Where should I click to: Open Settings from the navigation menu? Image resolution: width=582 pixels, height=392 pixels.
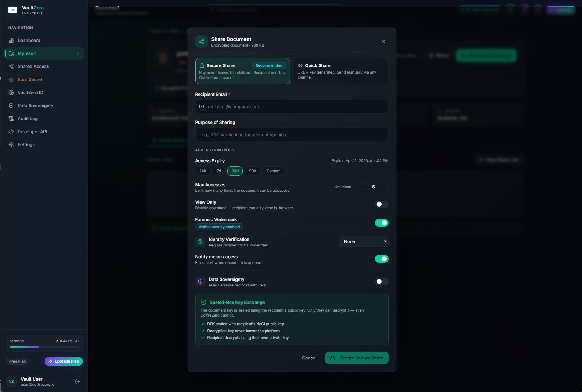(26, 145)
